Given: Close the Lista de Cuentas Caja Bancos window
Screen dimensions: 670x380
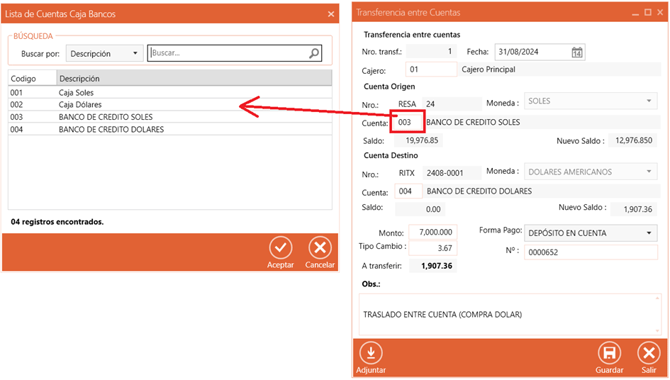Looking at the screenshot, I should click(x=331, y=14).
